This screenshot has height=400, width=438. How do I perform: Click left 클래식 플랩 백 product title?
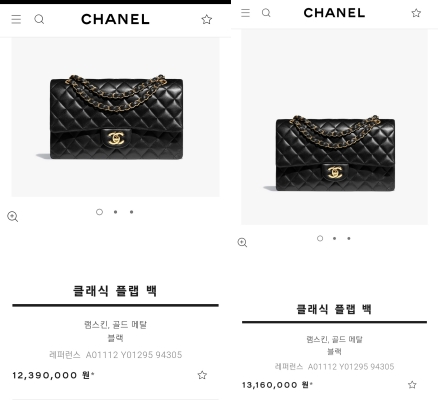pyautogui.click(x=115, y=291)
